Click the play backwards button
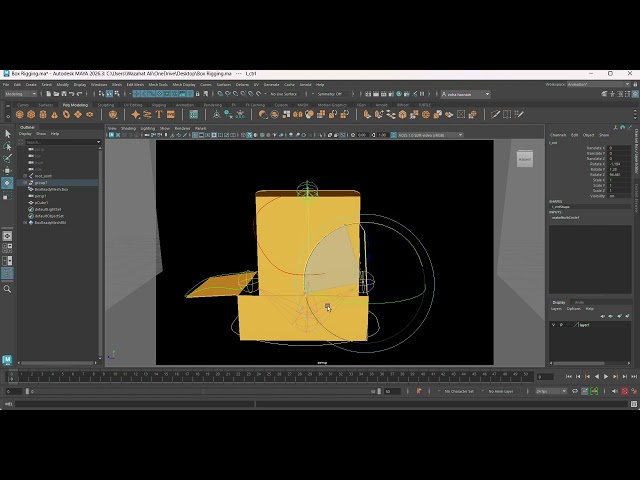Image resolution: width=640 pixels, height=480 pixels. click(x=597, y=376)
